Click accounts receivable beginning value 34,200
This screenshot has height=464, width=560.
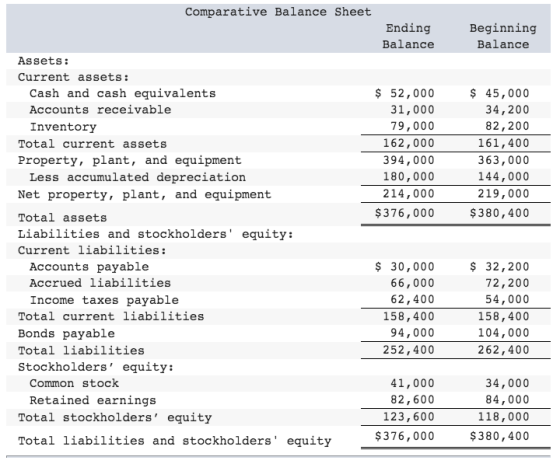tap(507, 110)
